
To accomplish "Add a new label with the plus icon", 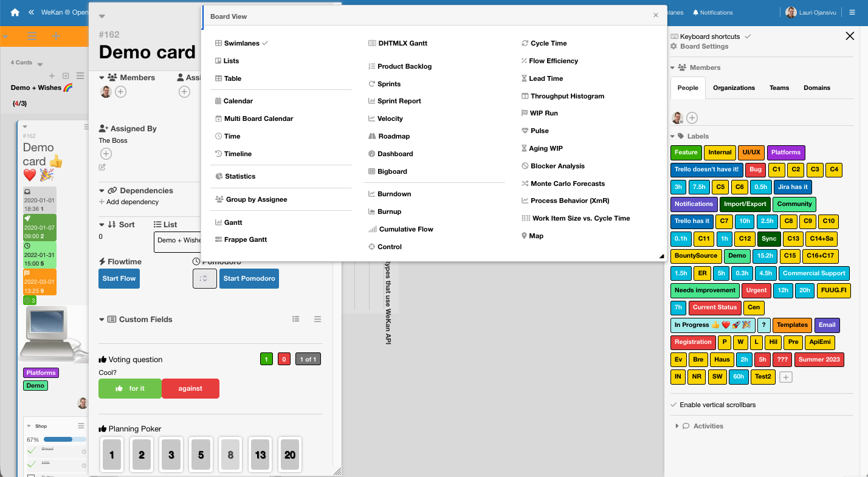I will 786,377.
